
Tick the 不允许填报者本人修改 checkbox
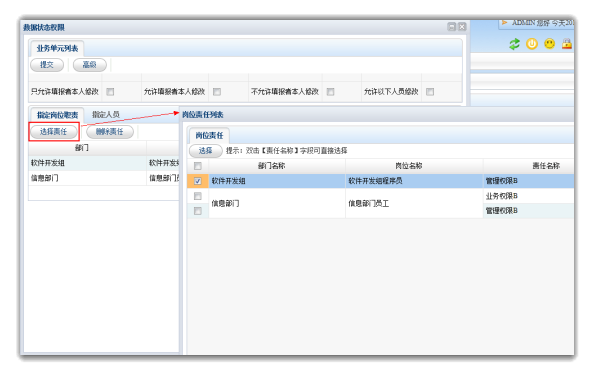tap(330, 92)
